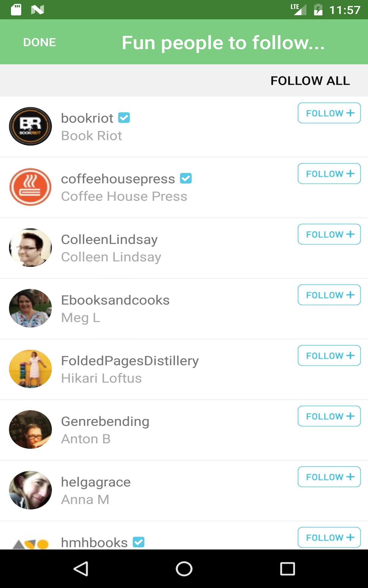
Task: Tap Meg L's avatar photo
Action: (x=30, y=308)
